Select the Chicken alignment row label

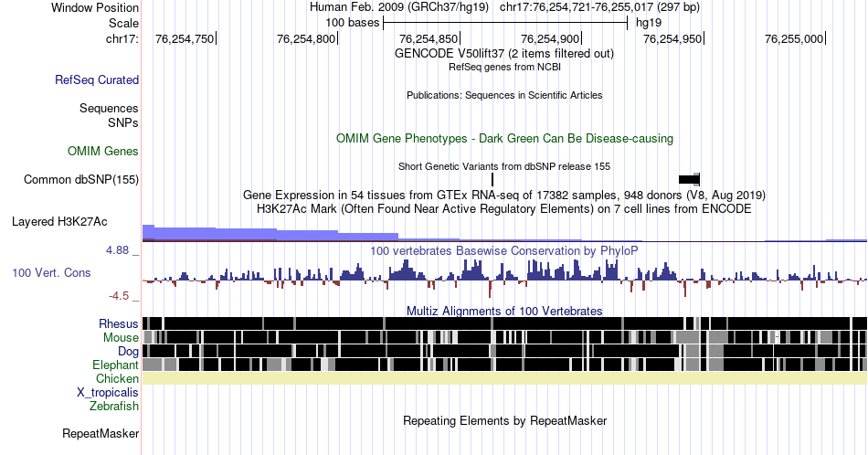coord(117,378)
